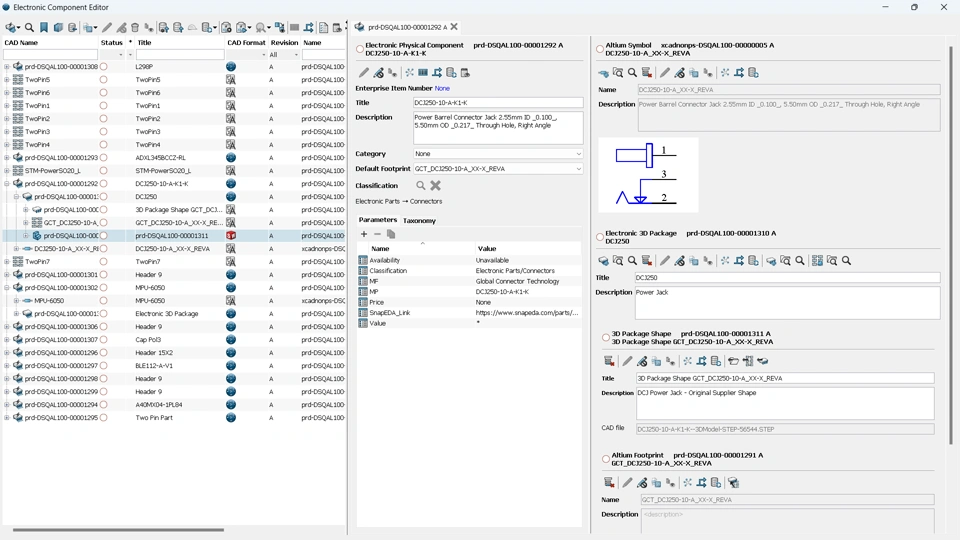Viewport: 960px width, 540px height.
Task: Open the Category dropdown
Action: tap(498, 154)
